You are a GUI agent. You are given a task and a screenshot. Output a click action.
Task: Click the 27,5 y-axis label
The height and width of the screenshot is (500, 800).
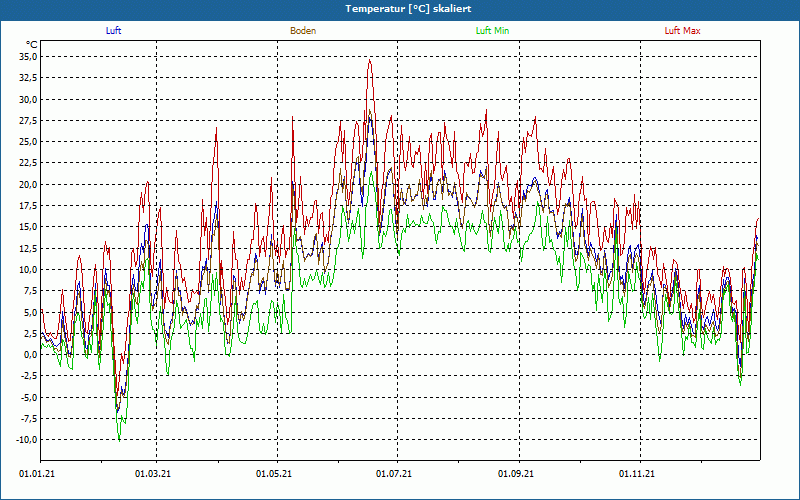28,120
